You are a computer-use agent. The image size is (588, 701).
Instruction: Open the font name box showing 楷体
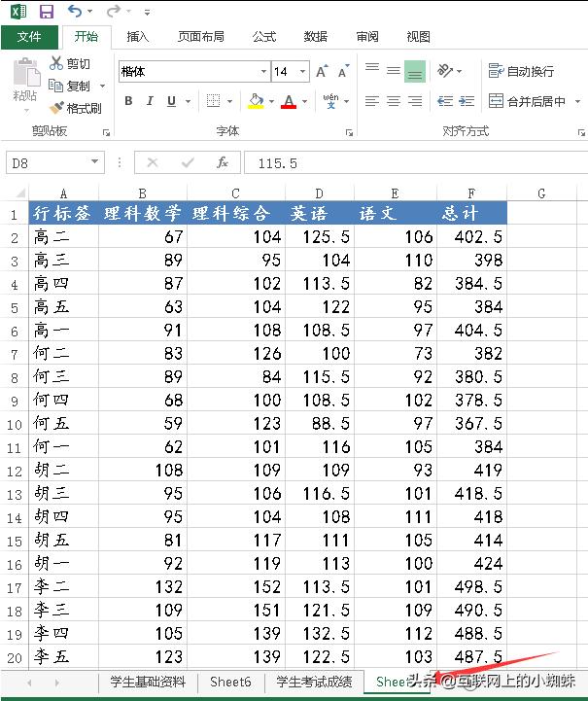tap(194, 72)
